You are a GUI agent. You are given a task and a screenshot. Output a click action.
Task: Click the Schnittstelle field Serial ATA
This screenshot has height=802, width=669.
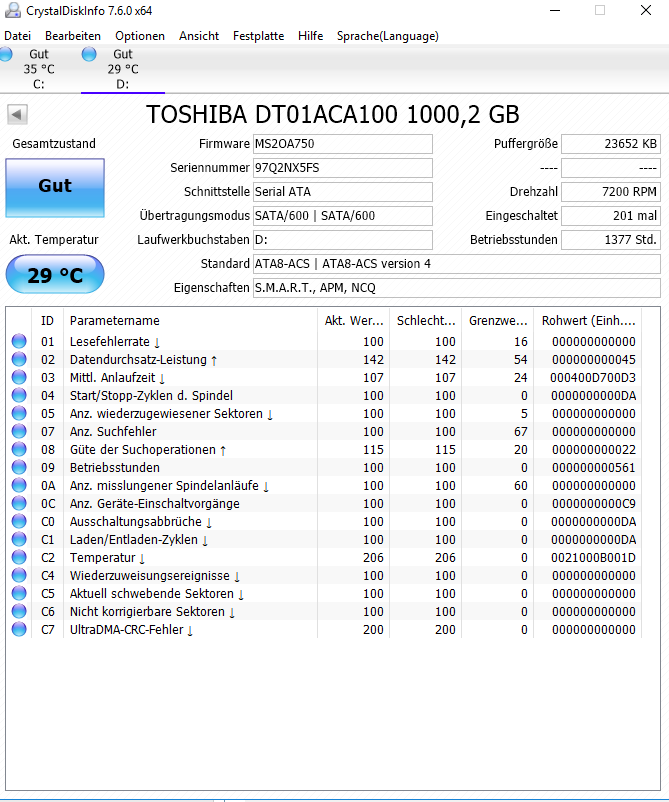(343, 192)
